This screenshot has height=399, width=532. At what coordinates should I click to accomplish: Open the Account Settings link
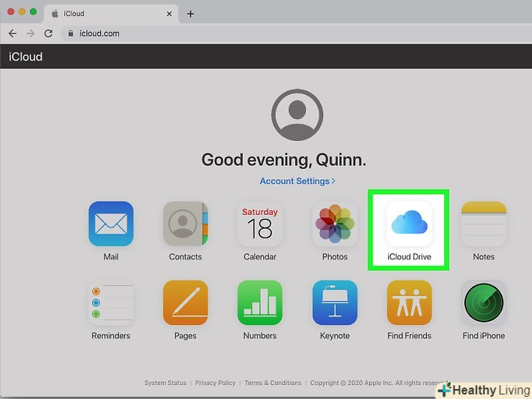pos(297,181)
